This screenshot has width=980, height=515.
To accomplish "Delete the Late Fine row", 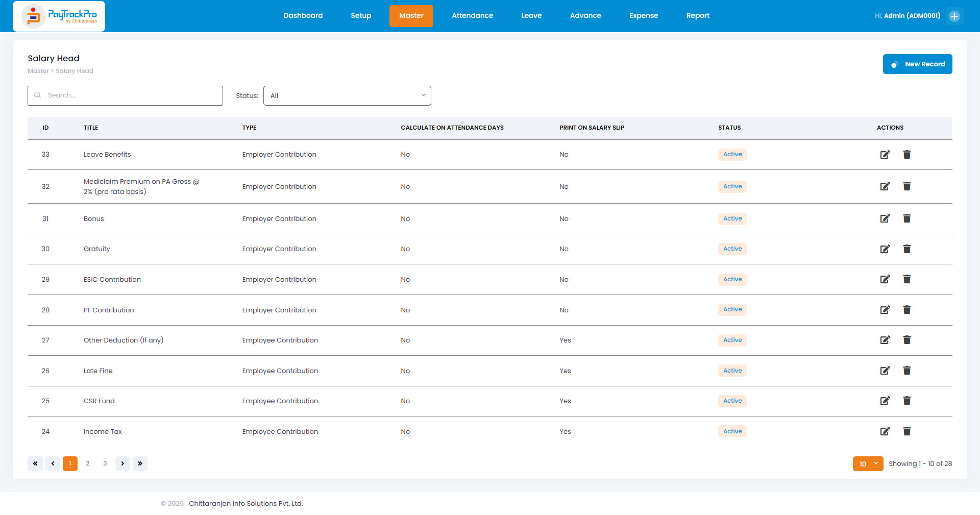I will (x=907, y=371).
